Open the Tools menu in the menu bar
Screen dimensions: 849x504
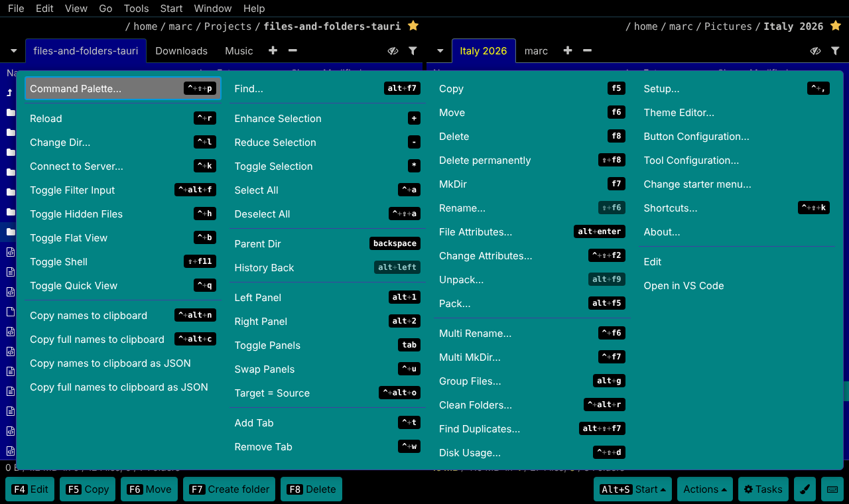(x=136, y=8)
